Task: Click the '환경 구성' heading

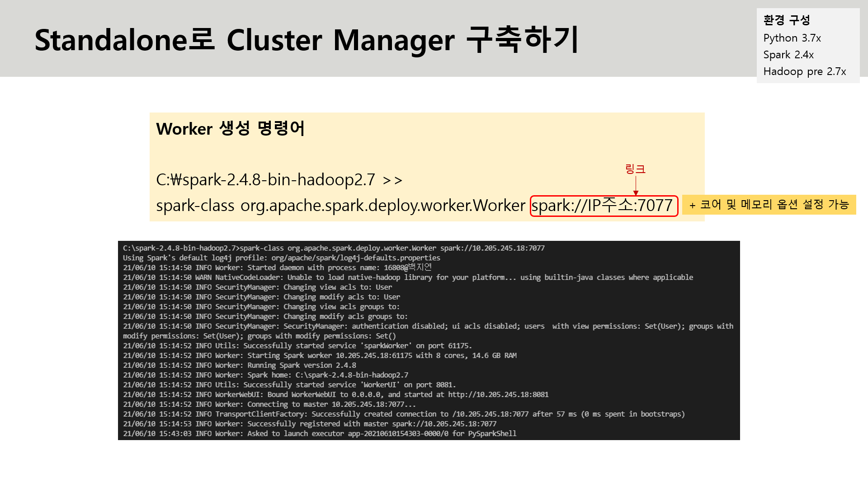Action: pyautogui.click(x=787, y=20)
